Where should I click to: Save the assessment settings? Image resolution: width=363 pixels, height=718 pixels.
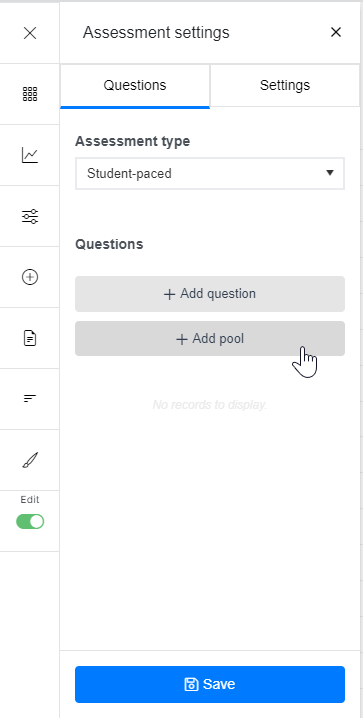coord(210,684)
